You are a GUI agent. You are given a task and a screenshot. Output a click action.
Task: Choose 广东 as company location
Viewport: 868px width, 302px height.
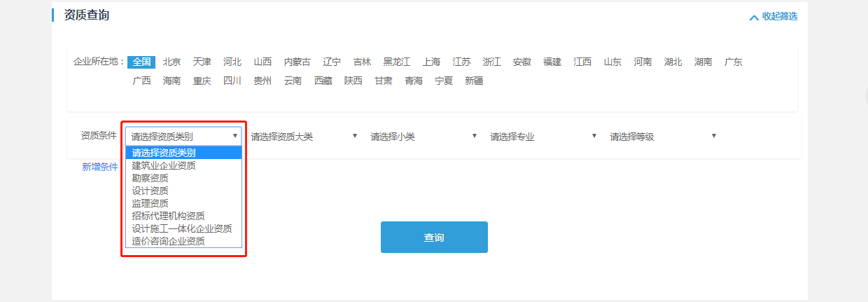[734, 62]
